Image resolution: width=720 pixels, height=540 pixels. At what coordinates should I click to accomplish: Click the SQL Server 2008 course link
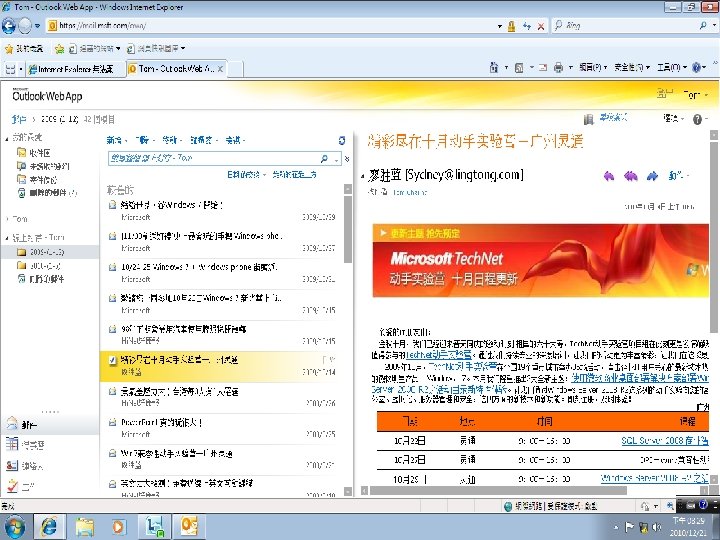point(664,441)
